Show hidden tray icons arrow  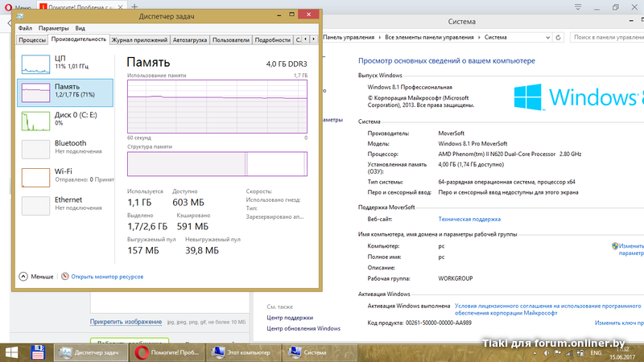click(535, 353)
